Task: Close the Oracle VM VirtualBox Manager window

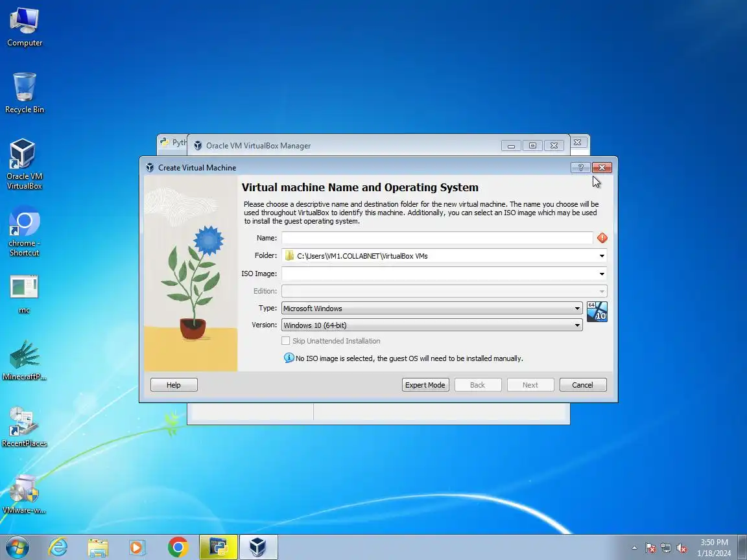Action: 554,146
